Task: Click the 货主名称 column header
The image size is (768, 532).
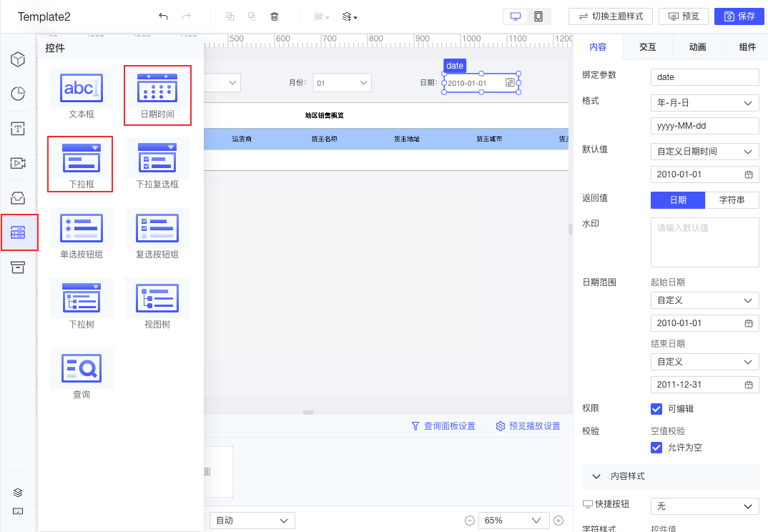Action: 324,139
